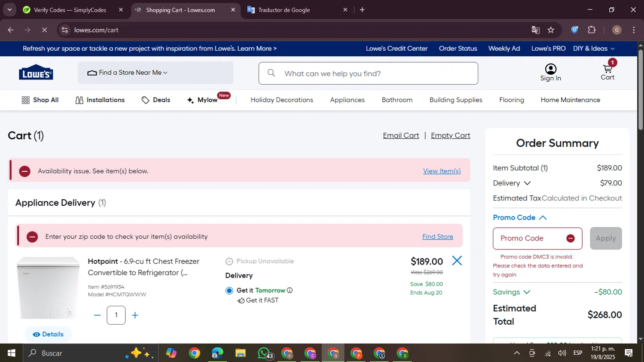This screenshot has width=644, height=362.
Task: Click the Details eye button
Action: [48, 334]
